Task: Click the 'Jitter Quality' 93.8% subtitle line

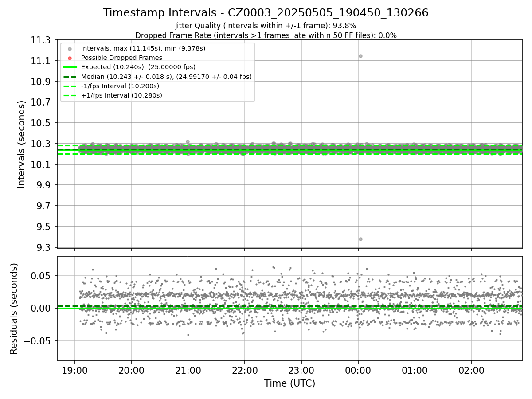Action: (266, 26)
